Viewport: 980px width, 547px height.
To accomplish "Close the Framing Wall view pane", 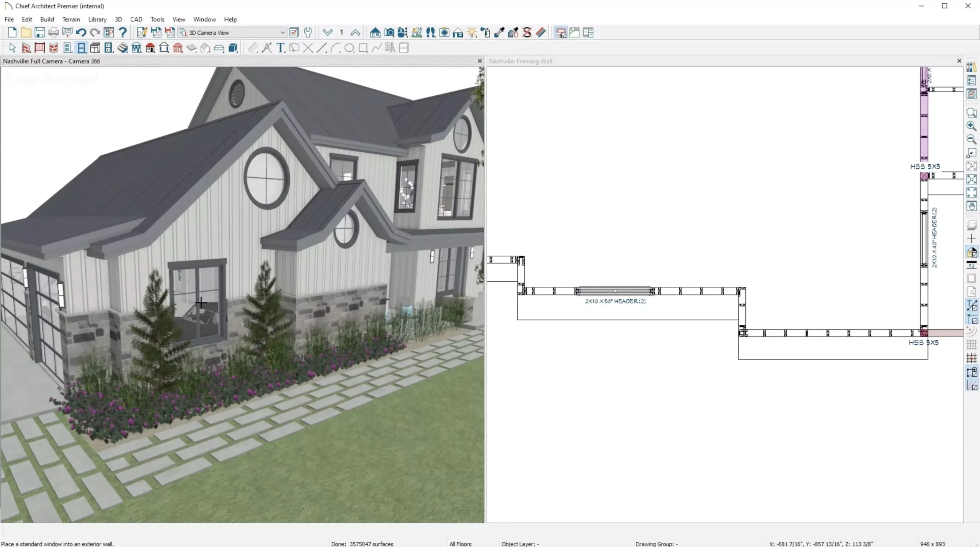I will point(959,61).
